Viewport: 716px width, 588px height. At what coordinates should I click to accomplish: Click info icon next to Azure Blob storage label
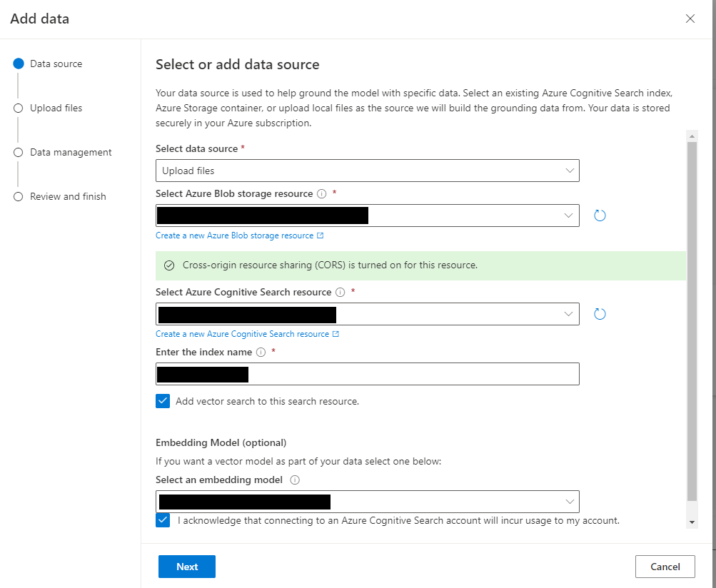pyautogui.click(x=321, y=193)
